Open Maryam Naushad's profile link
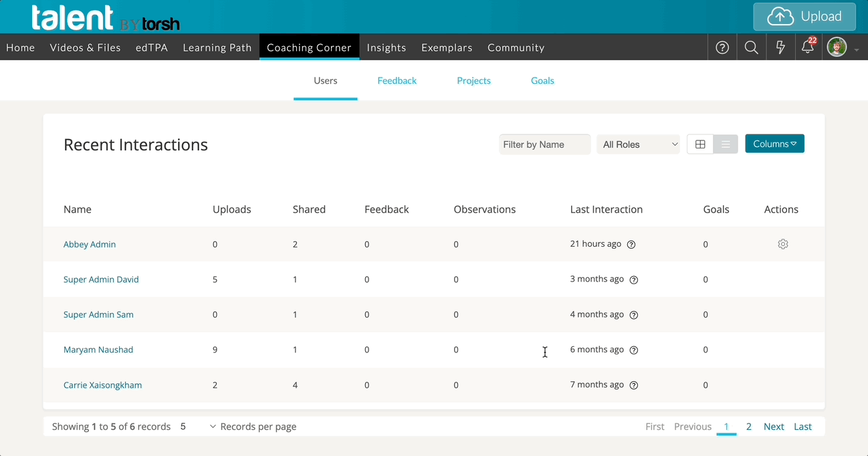The width and height of the screenshot is (868, 456). 98,350
